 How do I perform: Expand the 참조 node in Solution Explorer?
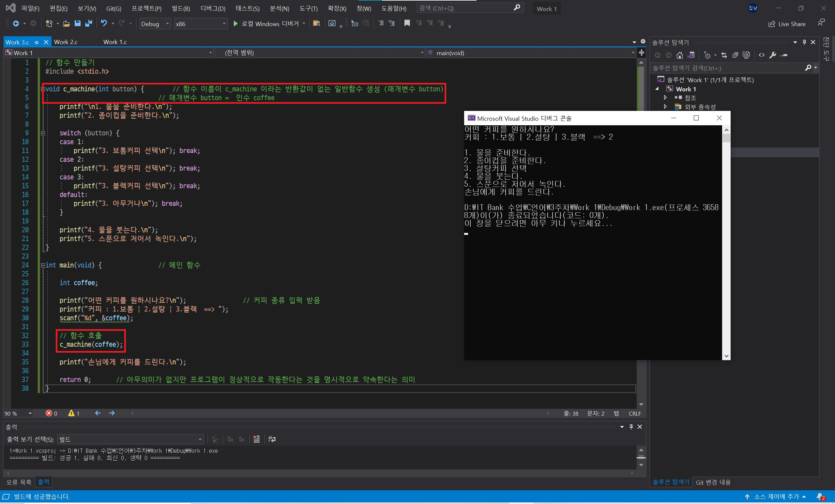pyautogui.click(x=665, y=98)
